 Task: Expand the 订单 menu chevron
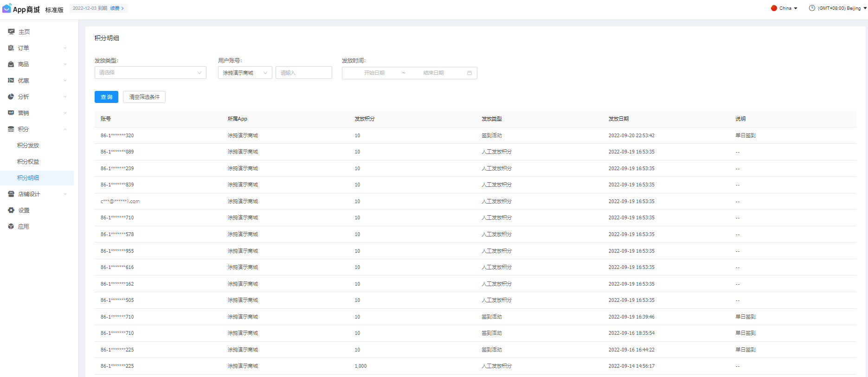65,48
